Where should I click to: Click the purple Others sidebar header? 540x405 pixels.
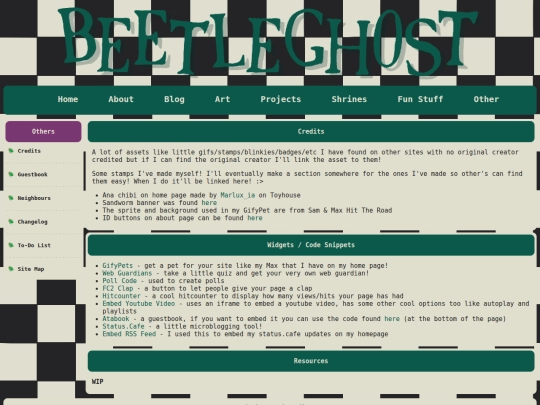[43, 131]
